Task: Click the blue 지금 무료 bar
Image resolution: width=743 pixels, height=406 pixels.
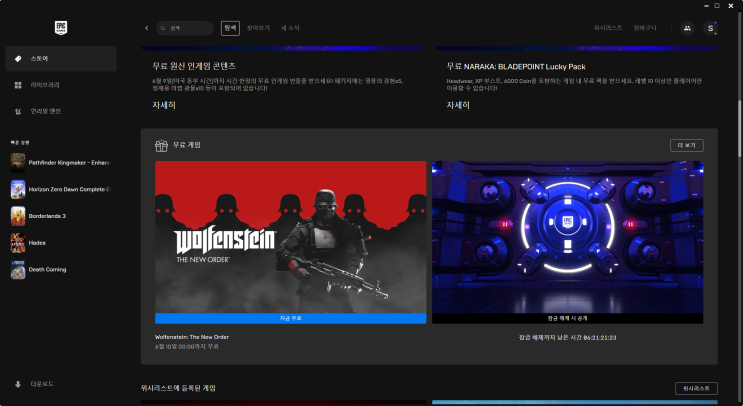Action: tap(290, 318)
